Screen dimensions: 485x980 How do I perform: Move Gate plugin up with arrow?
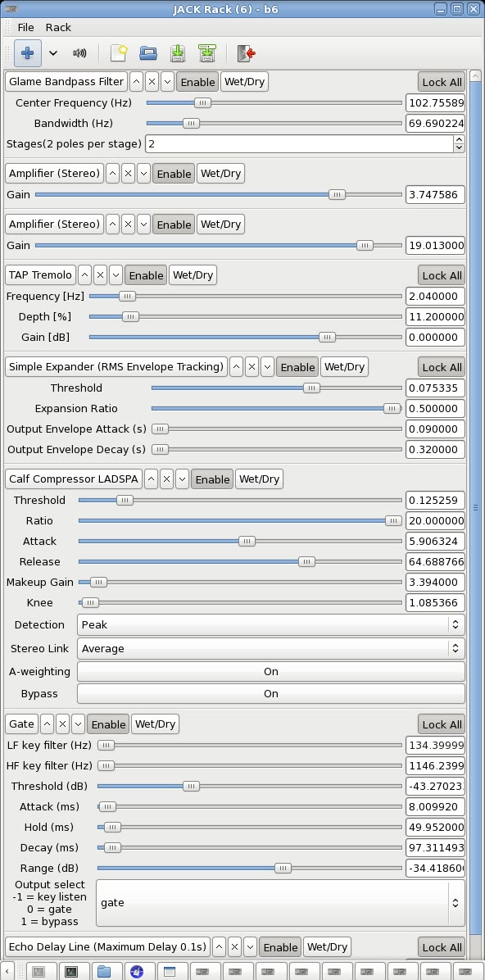[x=47, y=724]
